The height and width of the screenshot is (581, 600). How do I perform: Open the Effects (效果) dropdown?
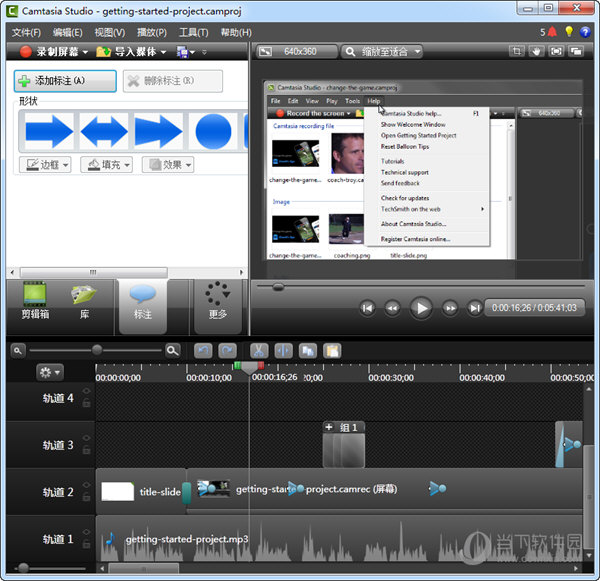tap(168, 165)
